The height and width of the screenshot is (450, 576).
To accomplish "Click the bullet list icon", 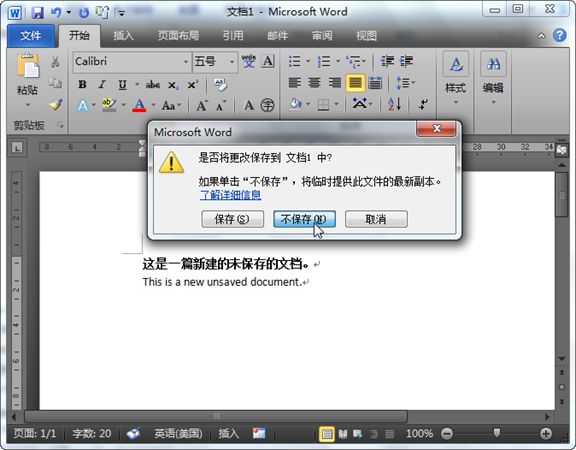I will click(x=295, y=61).
